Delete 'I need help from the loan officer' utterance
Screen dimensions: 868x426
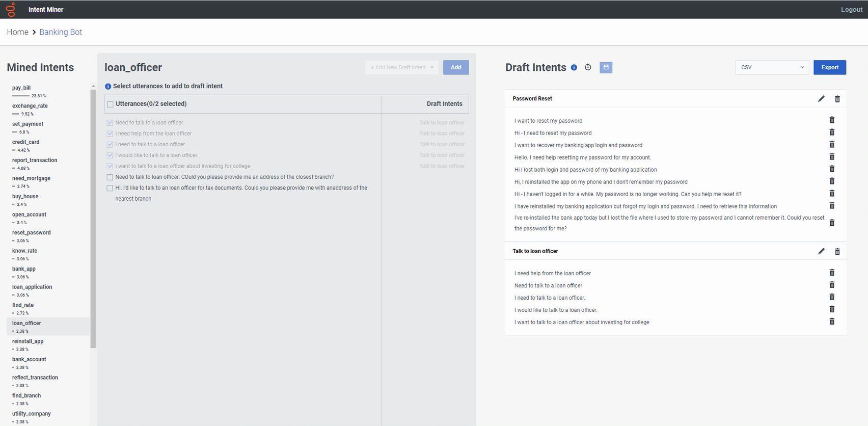[832, 273]
